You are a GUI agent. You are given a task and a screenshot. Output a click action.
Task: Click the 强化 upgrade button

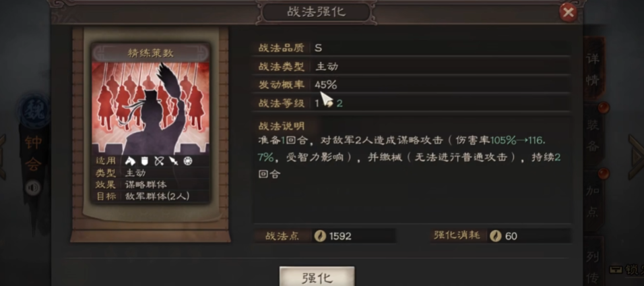coord(317,277)
